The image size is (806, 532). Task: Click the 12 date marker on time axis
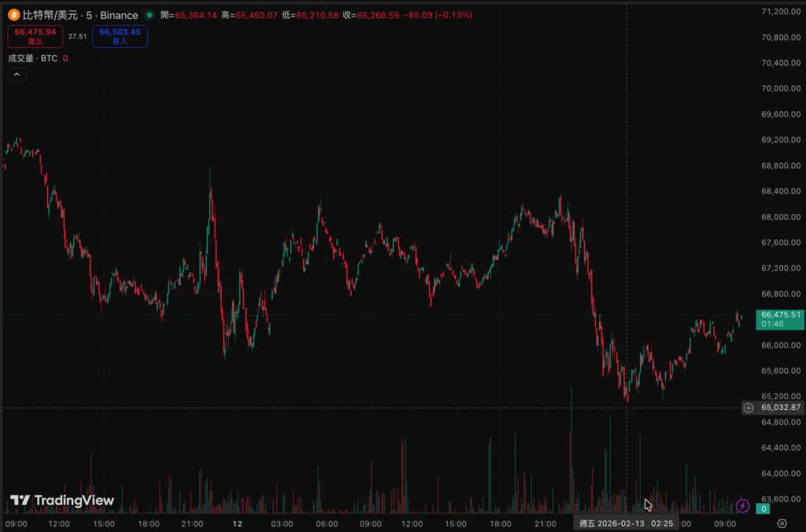(237, 523)
